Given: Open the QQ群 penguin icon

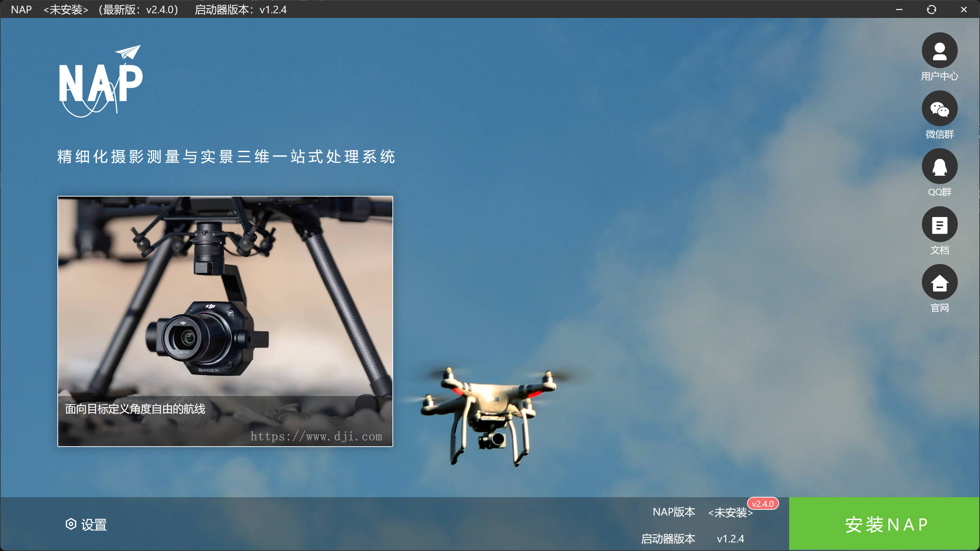Looking at the screenshot, I should click(939, 166).
